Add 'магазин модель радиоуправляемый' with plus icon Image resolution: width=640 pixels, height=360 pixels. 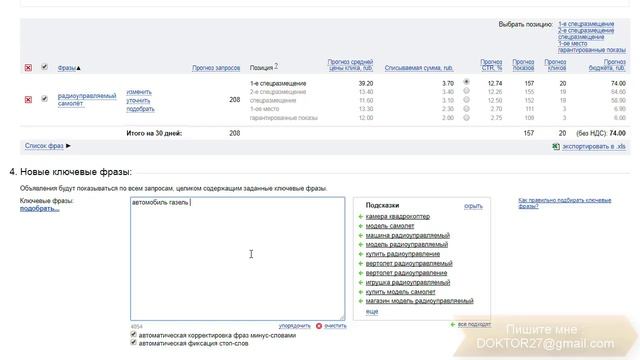click(360, 301)
